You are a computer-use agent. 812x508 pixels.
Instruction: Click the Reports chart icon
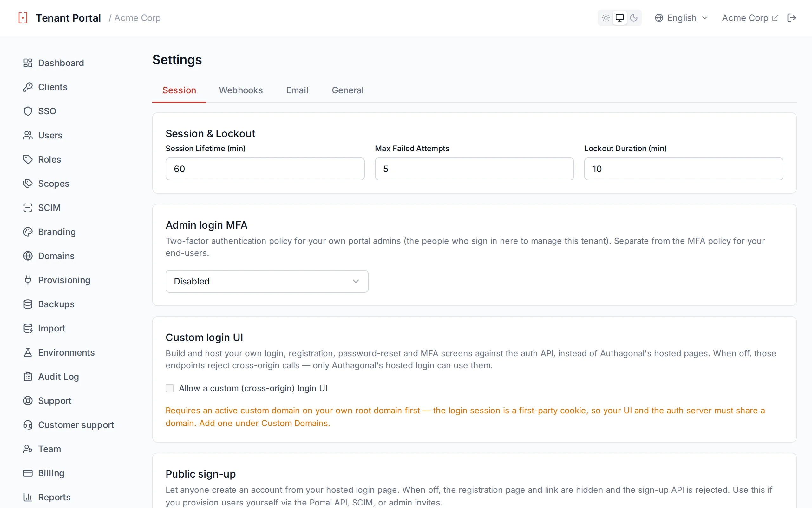tap(28, 497)
